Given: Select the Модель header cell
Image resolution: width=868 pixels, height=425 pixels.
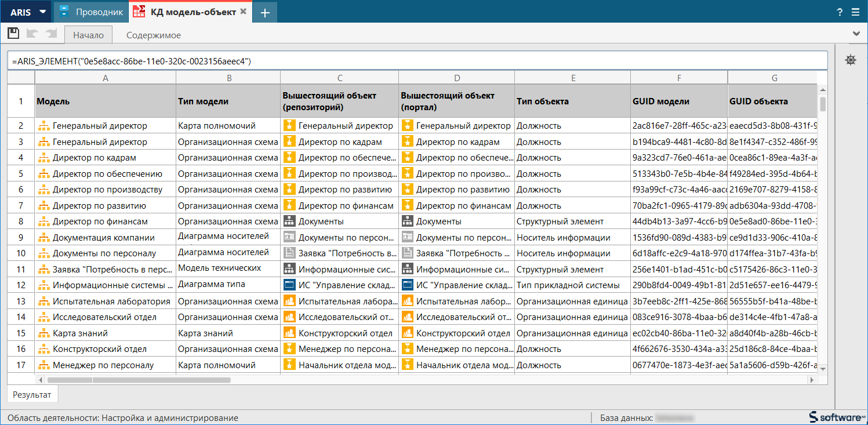Looking at the screenshot, I should (106, 101).
